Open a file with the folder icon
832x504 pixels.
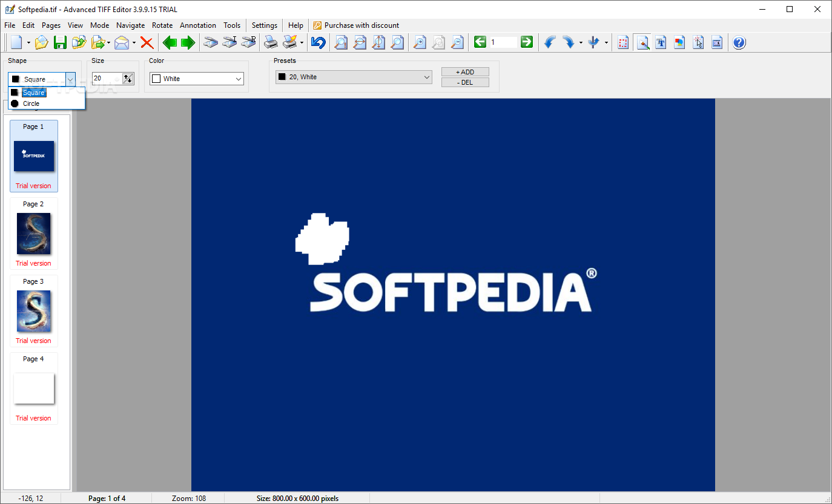point(41,42)
